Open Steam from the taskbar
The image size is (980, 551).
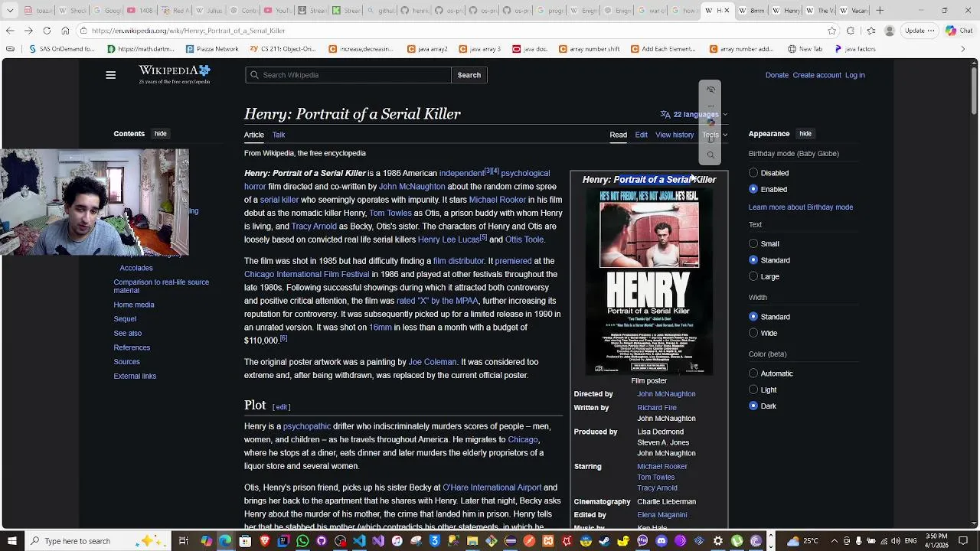[x=605, y=541]
